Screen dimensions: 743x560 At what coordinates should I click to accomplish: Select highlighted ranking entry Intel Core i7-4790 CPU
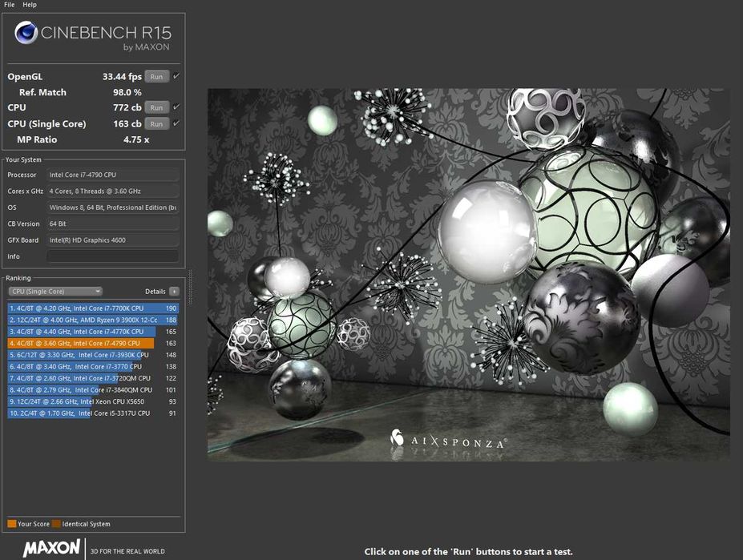[93, 343]
